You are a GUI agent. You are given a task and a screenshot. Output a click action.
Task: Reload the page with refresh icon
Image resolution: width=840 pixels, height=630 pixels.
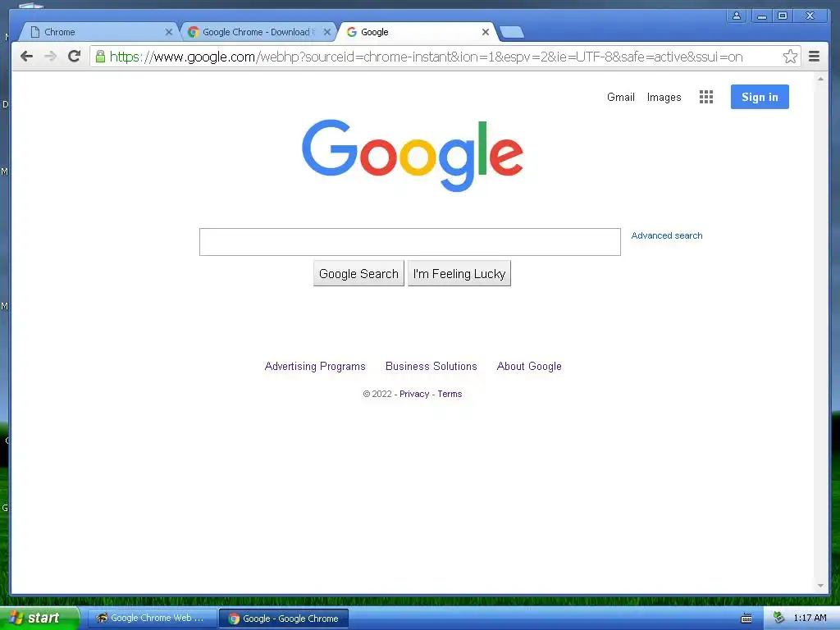(75, 56)
